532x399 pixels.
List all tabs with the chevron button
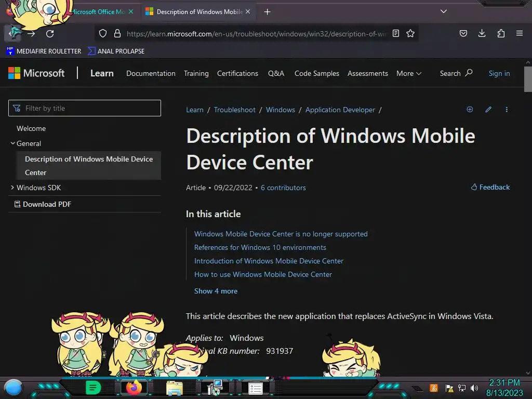click(x=444, y=11)
